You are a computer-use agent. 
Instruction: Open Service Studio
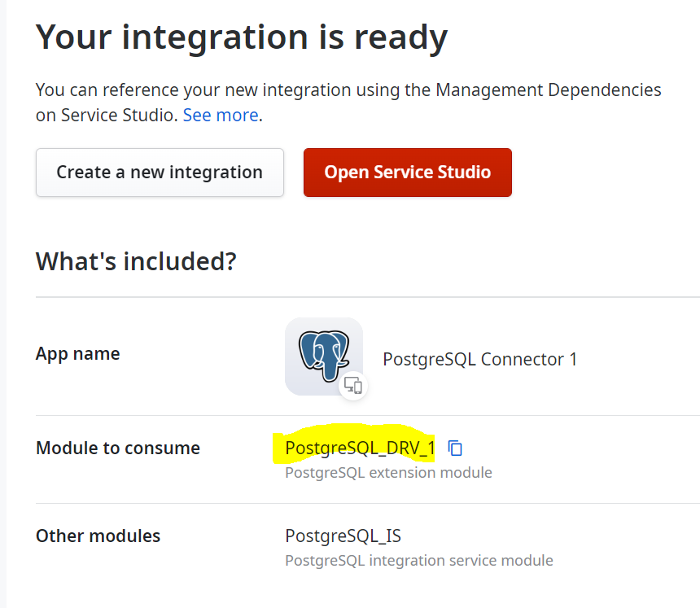click(x=407, y=173)
